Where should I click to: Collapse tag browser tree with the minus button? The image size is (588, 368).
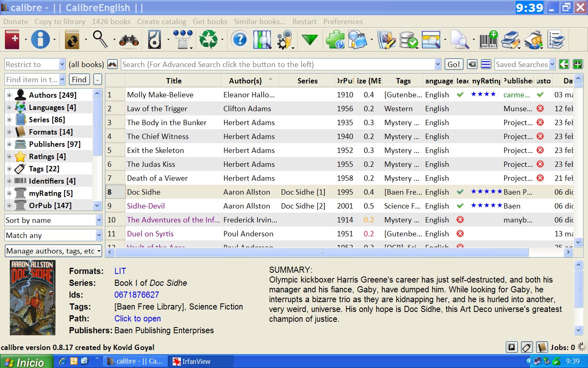pyautogui.click(x=98, y=79)
